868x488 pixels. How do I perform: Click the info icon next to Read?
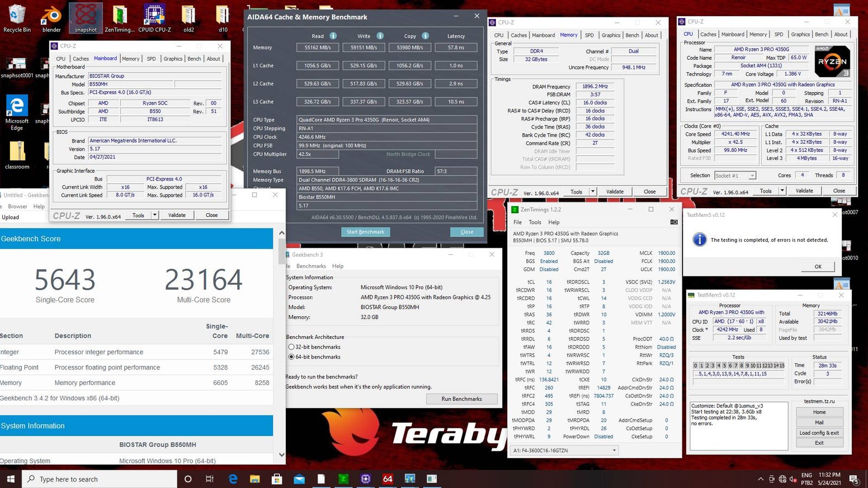(333, 36)
